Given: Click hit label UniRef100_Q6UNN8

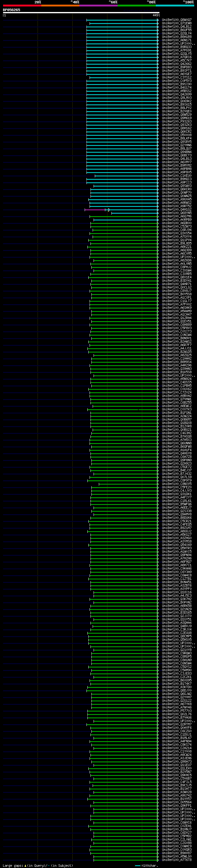Looking at the screenshot, I should 176,443.
